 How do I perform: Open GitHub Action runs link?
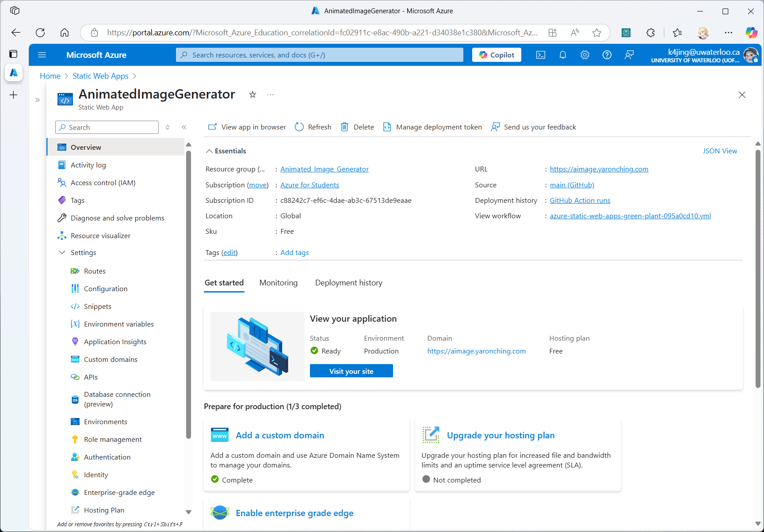pyautogui.click(x=580, y=201)
